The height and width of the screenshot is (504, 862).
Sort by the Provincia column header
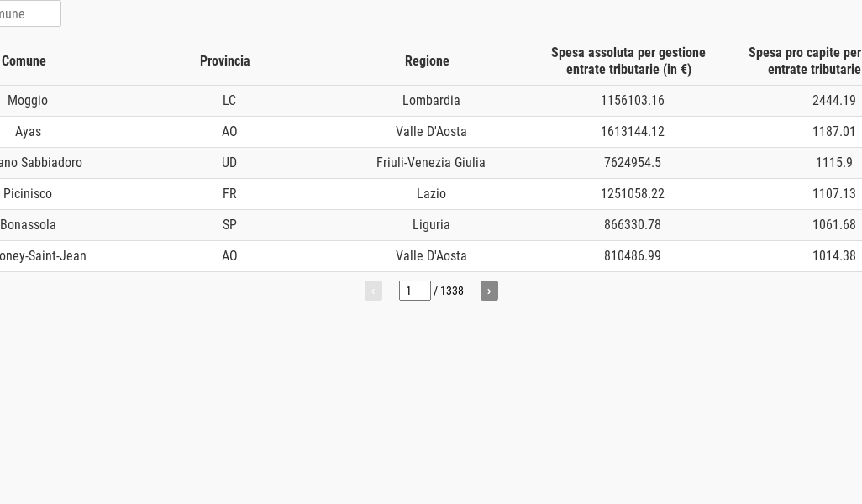point(224,60)
